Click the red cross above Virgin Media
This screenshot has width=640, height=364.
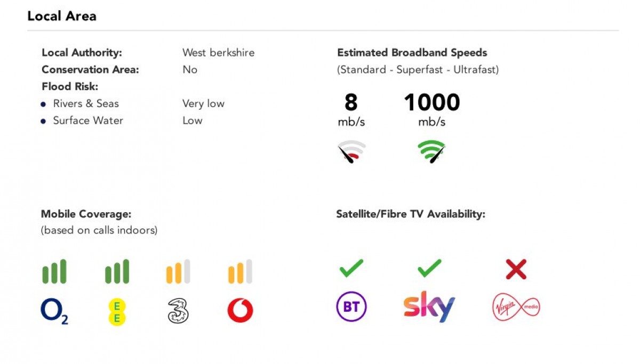coord(516,269)
